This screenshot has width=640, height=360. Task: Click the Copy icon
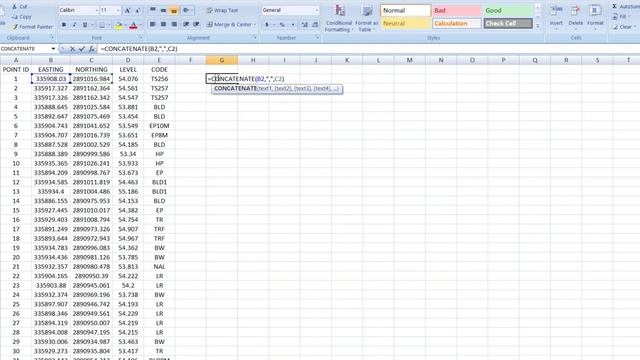tap(15, 17)
